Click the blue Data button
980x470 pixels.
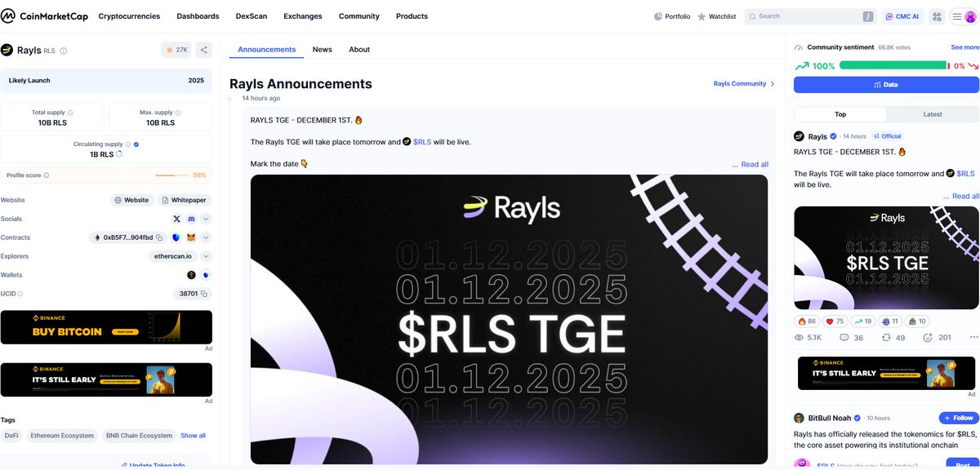[x=886, y=84]
